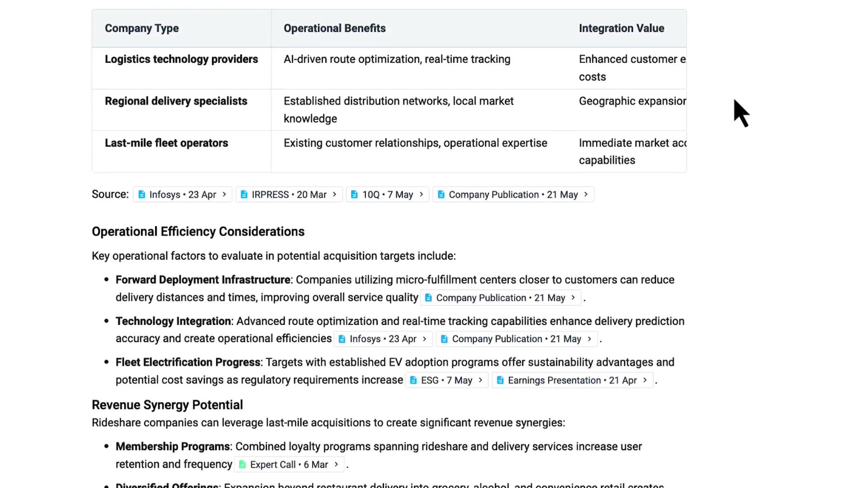Image resolution: width=868 pixels, height=488 pixels.
Task: Click the IRPRESS 20 Mar document icon
Action: [244, 195]
